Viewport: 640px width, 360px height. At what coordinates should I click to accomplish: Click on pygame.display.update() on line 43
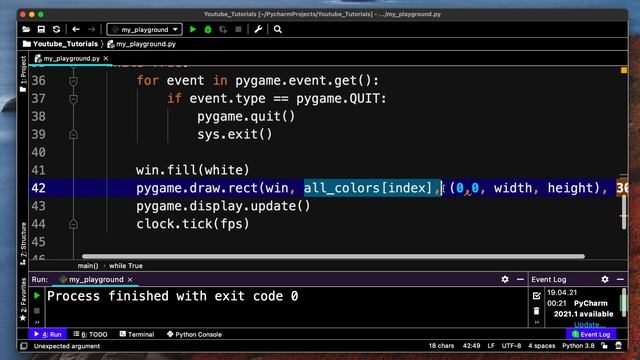pos(223,206)
